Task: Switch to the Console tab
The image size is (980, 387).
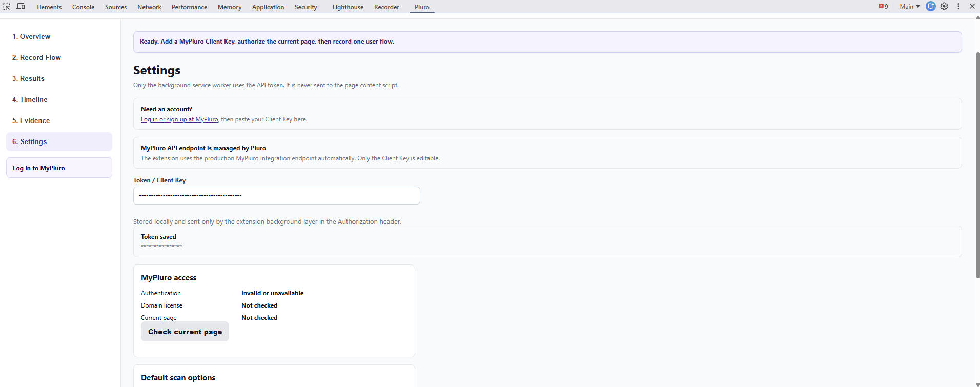Action: (84, 7)
